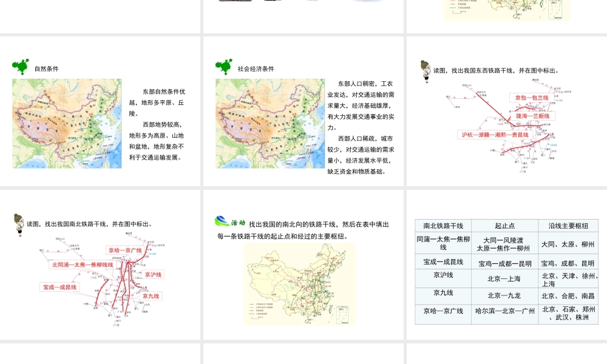The height and width of the screenshot is (364, 607).
Task: Select the cartoon girl icon on the 东西铁路干线 slide
Action: (x=425, y=69)
